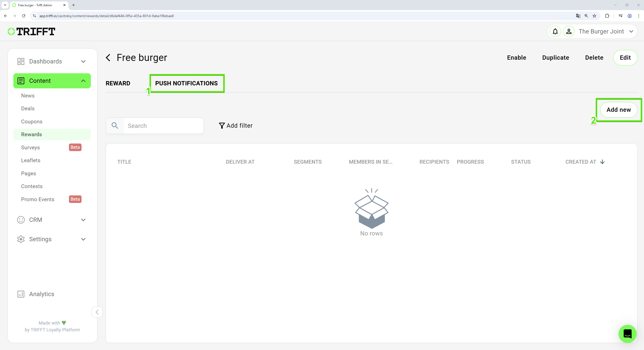Image resolution: width=644 pixels, height=350 pixels.
Task: Open Analytics from the sidebar
Action: pyautogui.click(x=42, y=294)
